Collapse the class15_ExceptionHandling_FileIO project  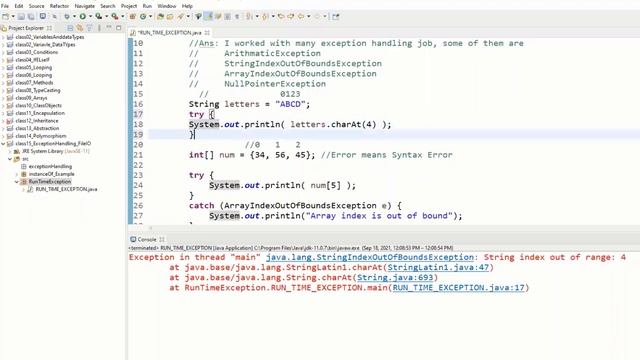coord(3,144)
